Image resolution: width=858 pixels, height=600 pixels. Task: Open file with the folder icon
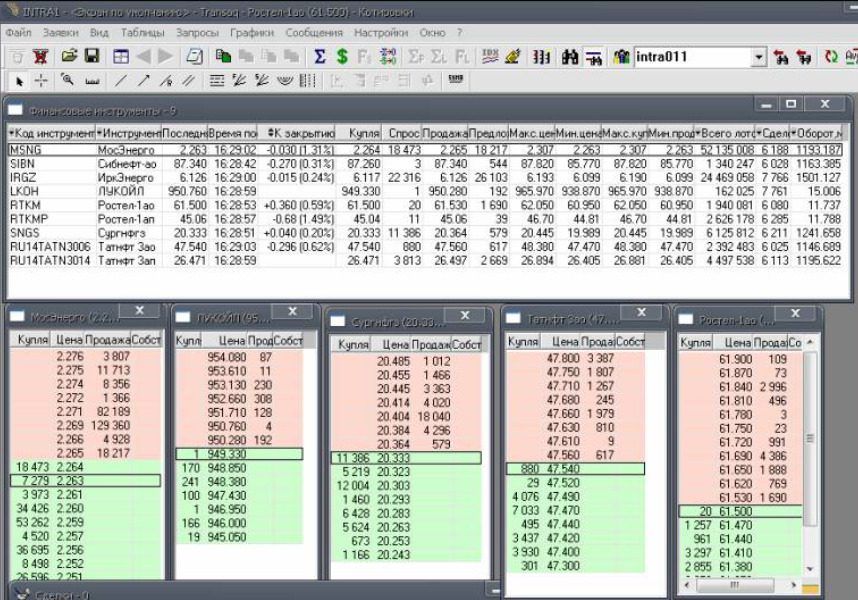click(x=69, y=56)
